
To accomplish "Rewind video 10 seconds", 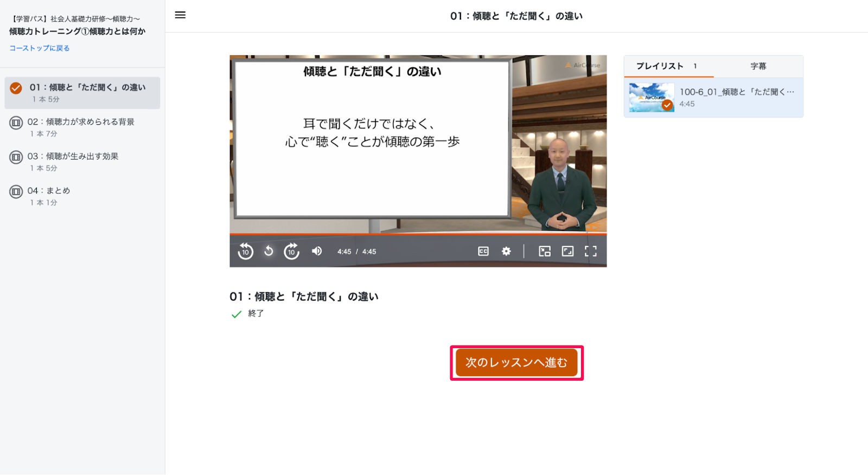I will point(245,251).
